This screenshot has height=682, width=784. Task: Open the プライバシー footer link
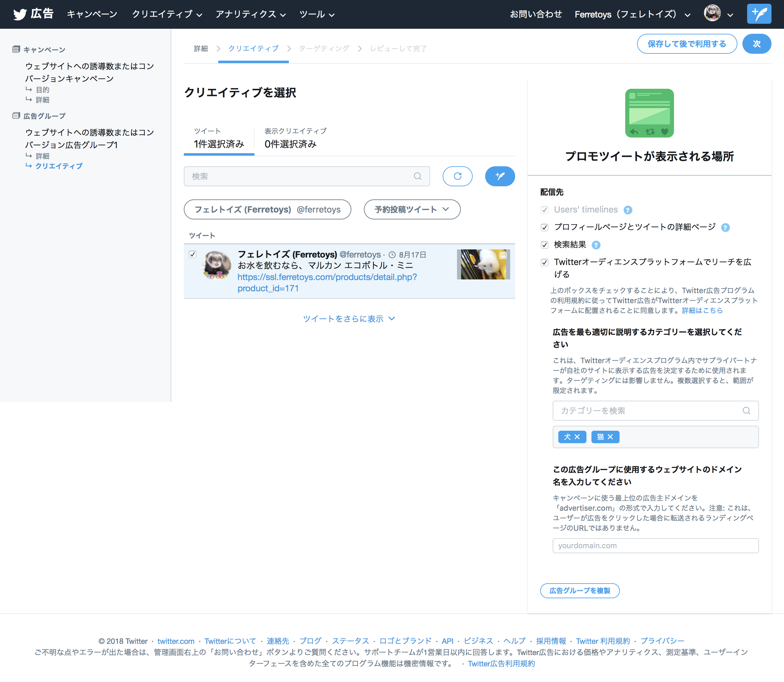click(x=662, y=641)
